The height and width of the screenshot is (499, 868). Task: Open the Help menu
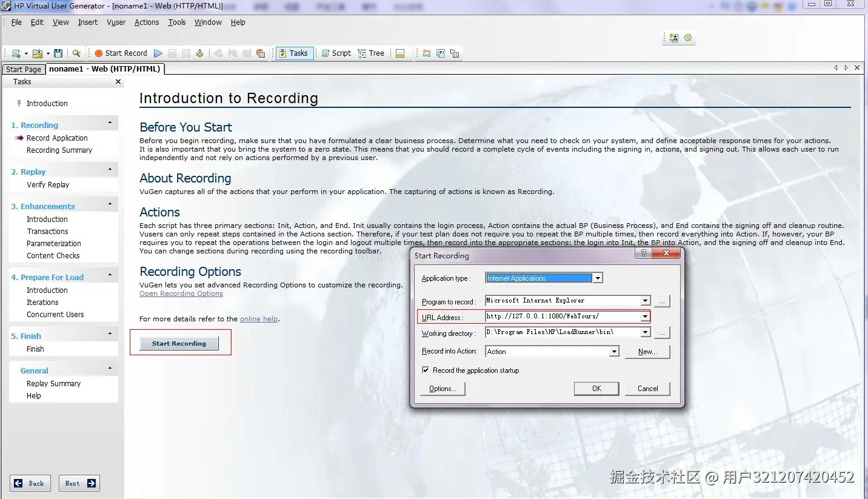[238, 22]
